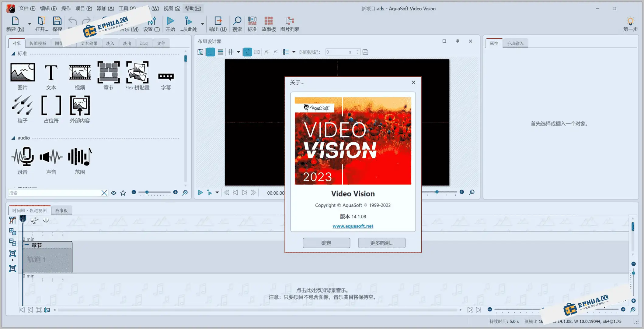The image size is (644, 329).
Task: Click the 从此处 play-from-here icon
Action: [x=188, y=21]
